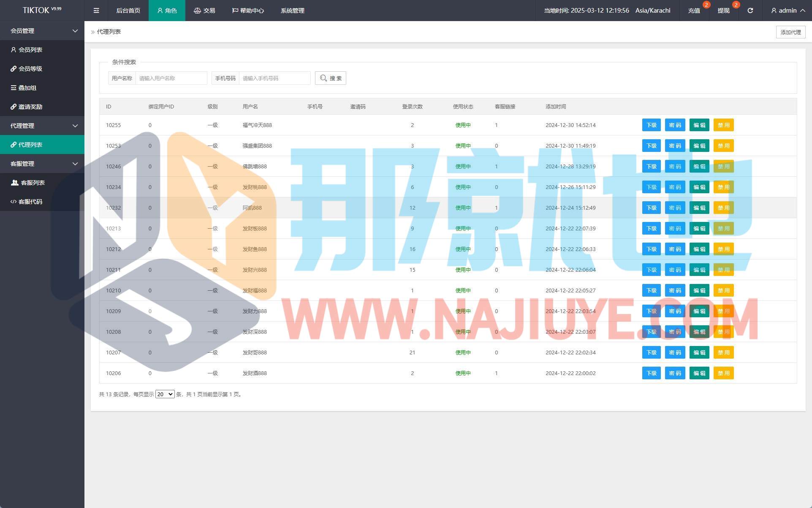
Task: Click the refresh icon in top bar
Action: coord(750,11)
